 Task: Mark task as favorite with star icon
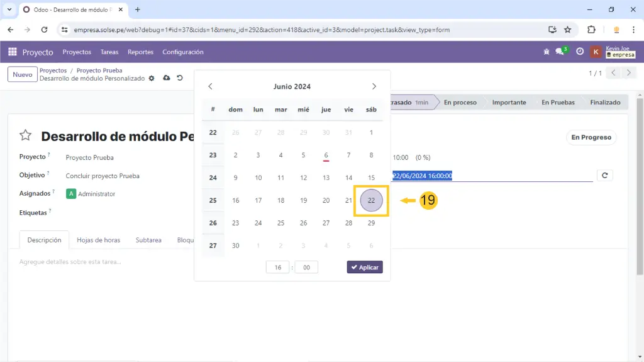[x=25, y=136]
